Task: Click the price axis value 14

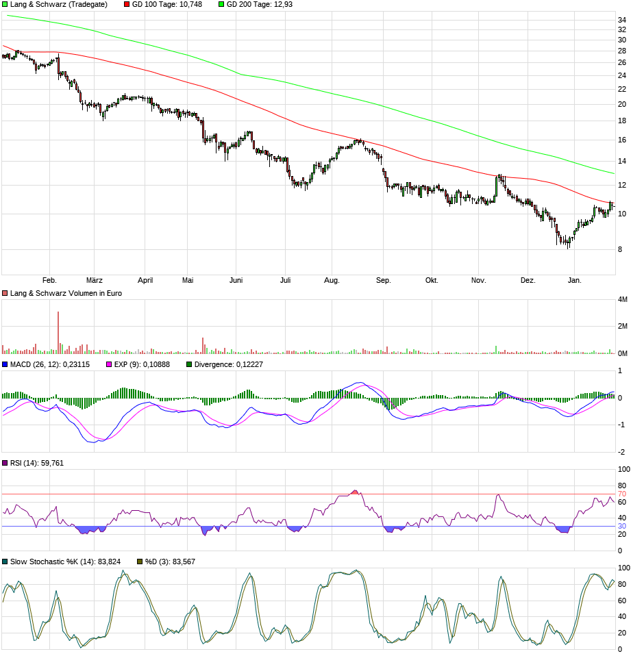Action: [622, 162]
